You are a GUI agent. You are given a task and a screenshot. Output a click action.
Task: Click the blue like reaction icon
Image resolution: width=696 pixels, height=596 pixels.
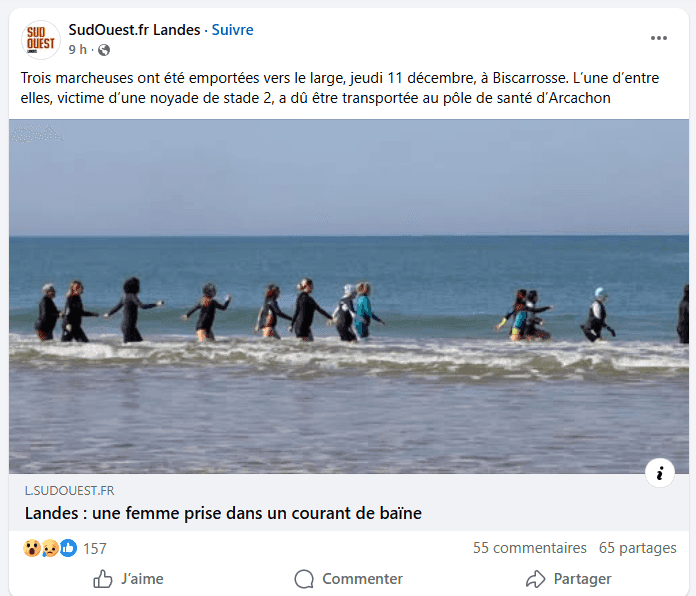(x=68, y=548)
